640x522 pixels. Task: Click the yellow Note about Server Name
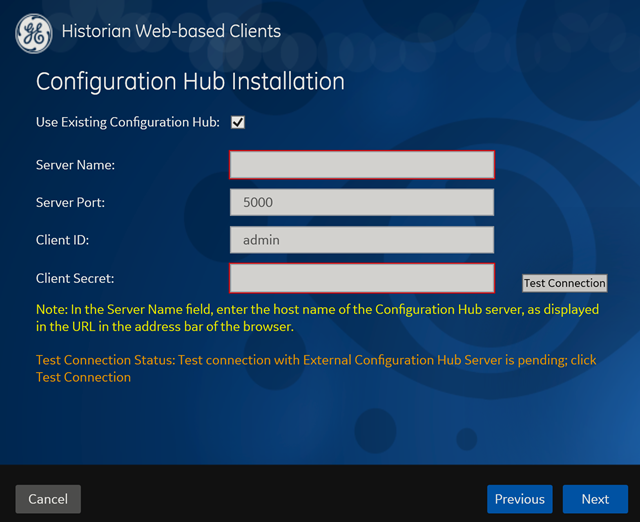coord(318,318)
